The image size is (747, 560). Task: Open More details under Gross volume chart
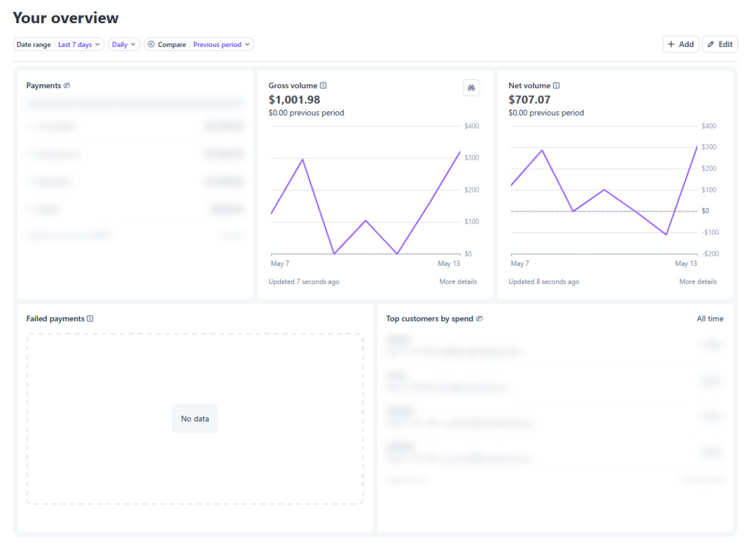(x=458, y=281)
